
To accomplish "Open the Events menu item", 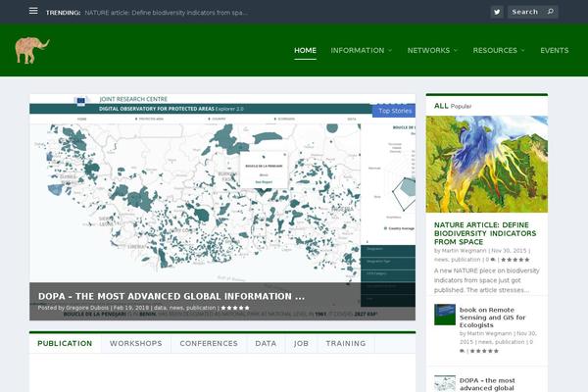I will tap(554, 50).
